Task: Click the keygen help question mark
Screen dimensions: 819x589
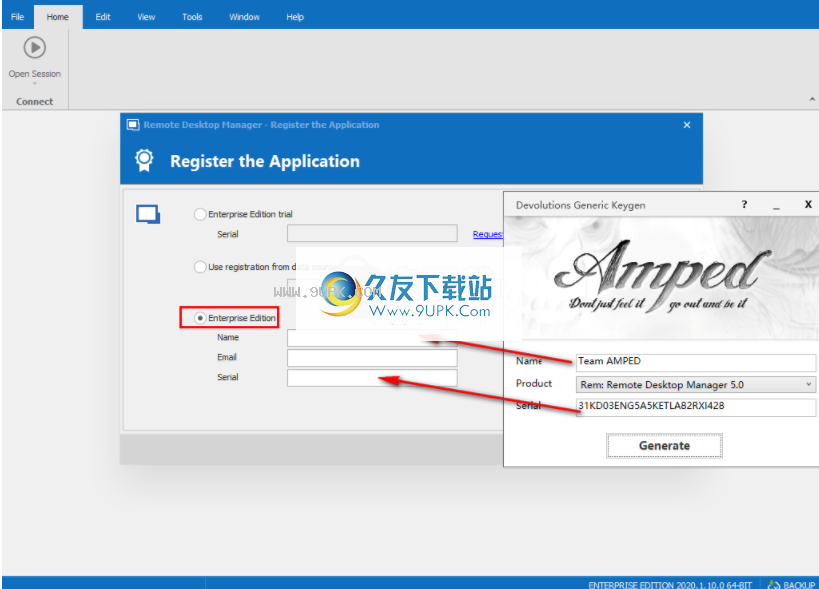Action: click(744, 205)
